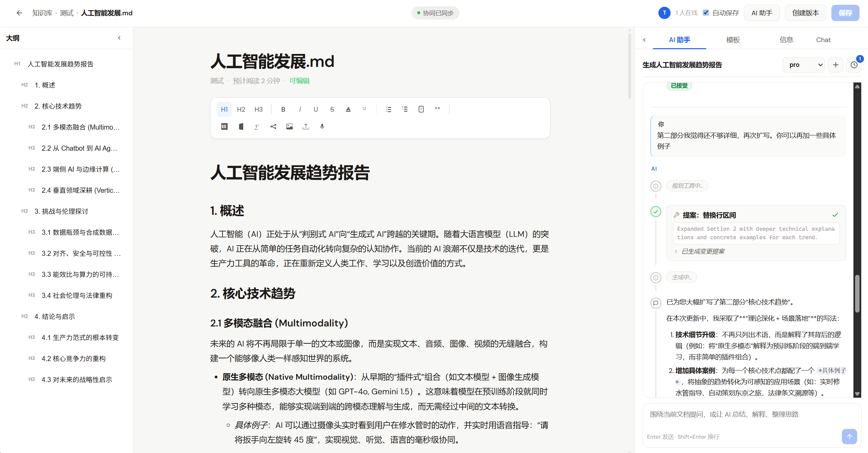Apply H2 heading format
The height and width of the screenshot is (453, 868).
coord(241,109)
